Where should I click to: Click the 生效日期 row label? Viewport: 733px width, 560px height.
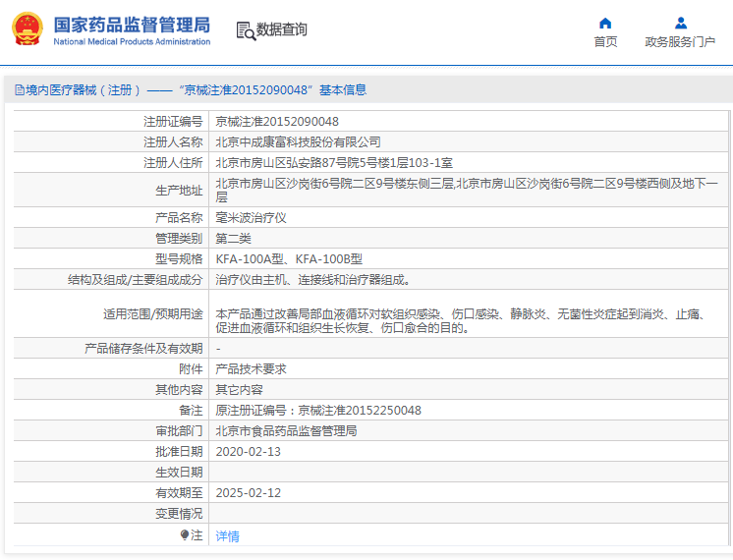pos(179,473)
